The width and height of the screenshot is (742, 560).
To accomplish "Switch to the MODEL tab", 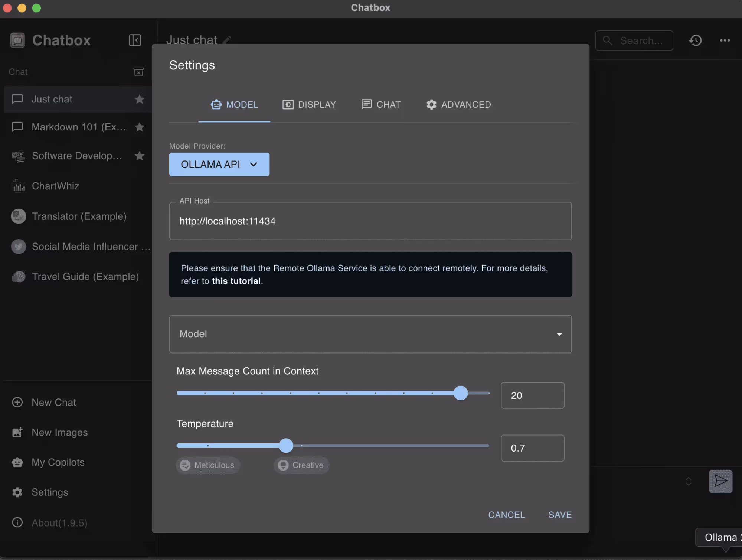I will point(234,105).
